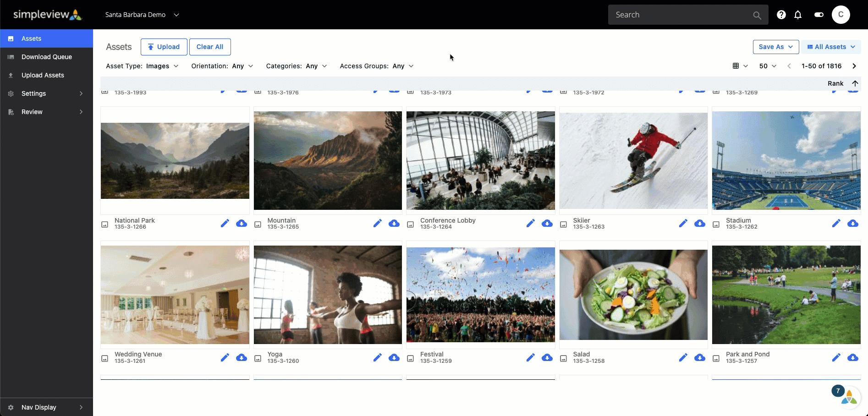Edit the Conference Lobby asset

coord(531,223)
